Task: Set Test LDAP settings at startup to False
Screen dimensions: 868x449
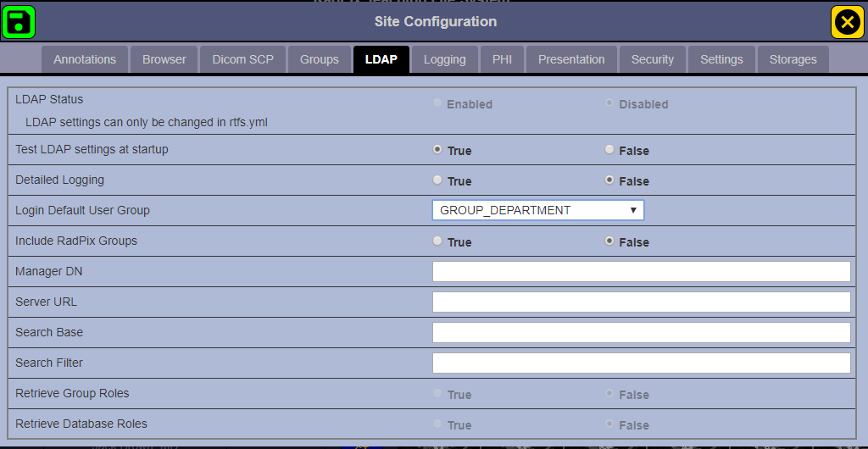Action: coord(609,150)
